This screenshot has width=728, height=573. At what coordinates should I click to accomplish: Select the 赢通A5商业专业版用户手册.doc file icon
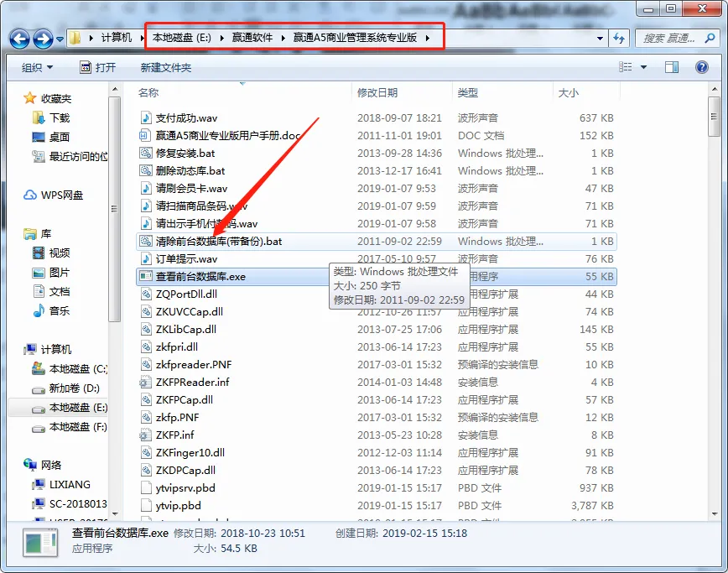coord(146,135)
